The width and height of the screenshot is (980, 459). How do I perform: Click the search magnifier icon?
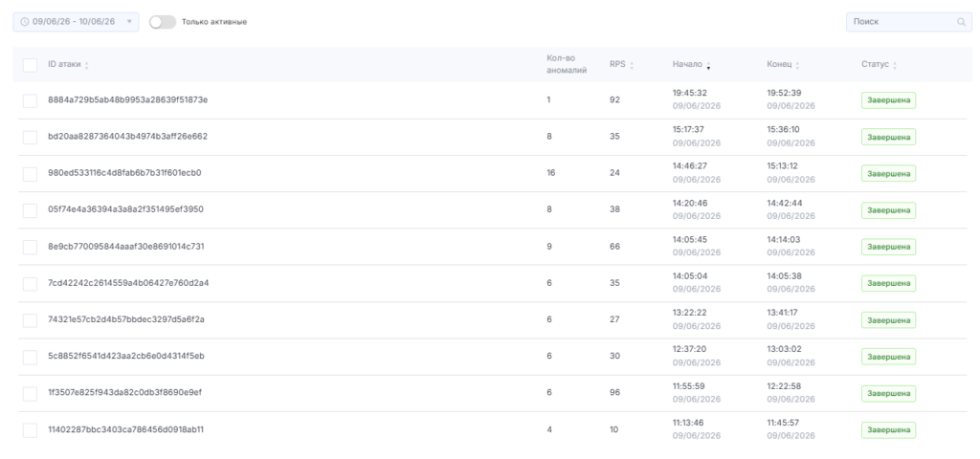pos(961,22)
